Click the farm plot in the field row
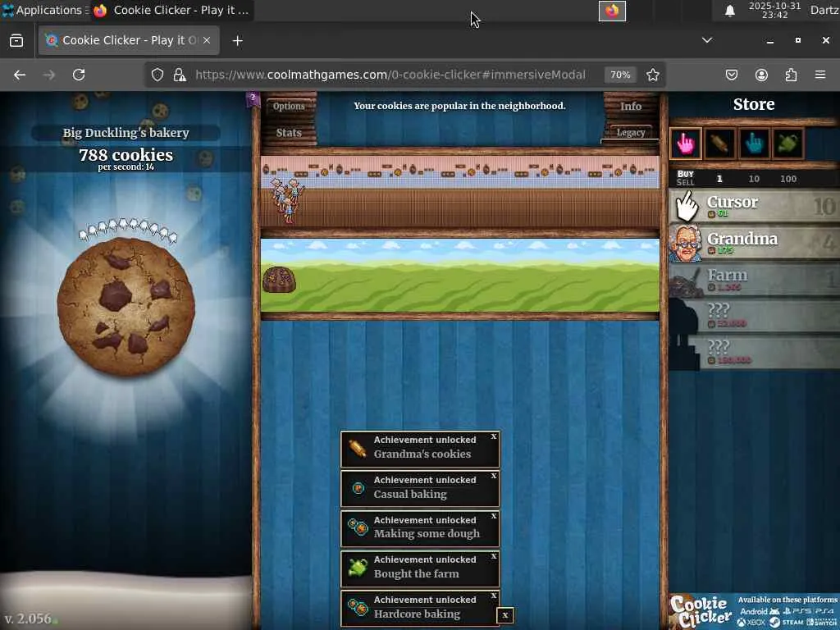The height and width of the screenshot is (630, 840). click(x=279, y=279)
